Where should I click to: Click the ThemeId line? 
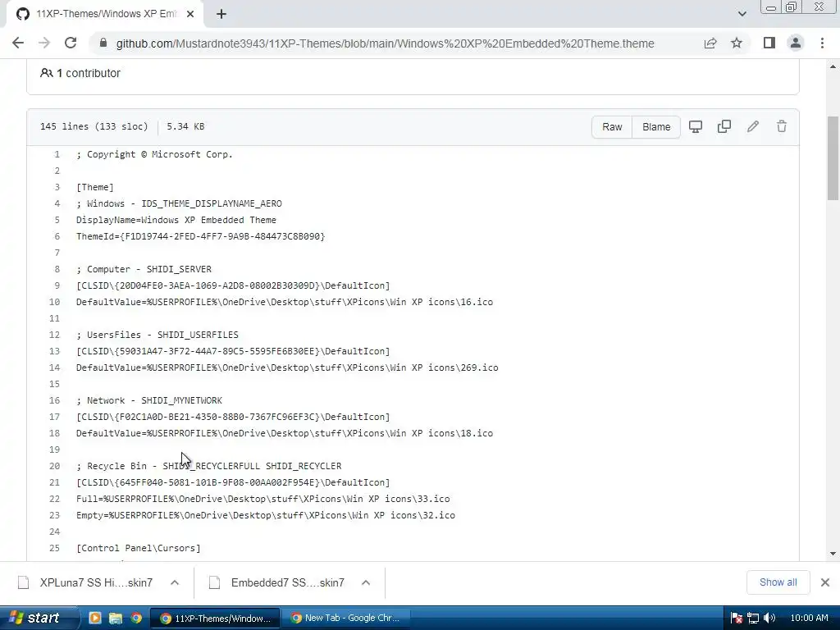tap(200, 236)
